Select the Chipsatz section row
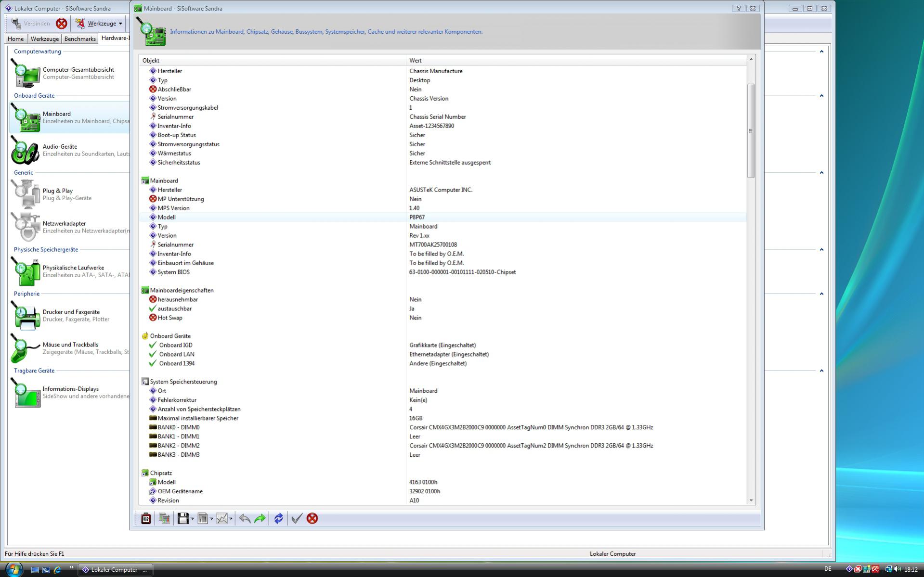The width and height of the screenshot is (924, 577). (x=443, y=474)
